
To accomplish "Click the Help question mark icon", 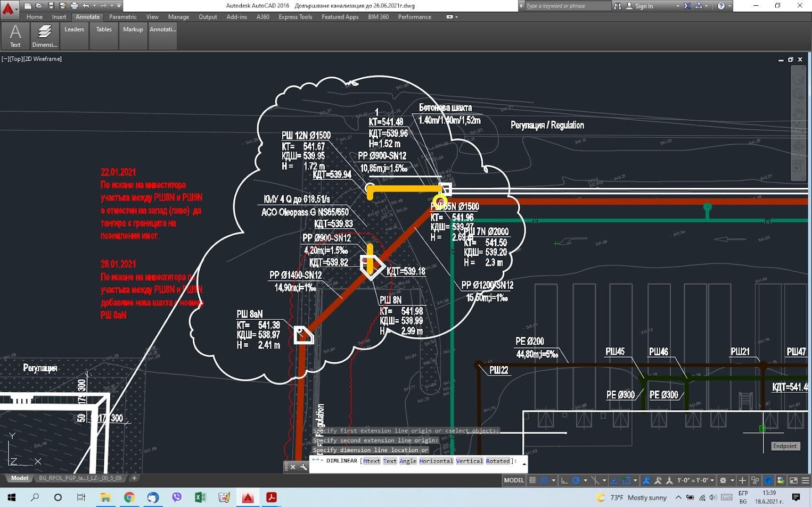I will (721, 6).
